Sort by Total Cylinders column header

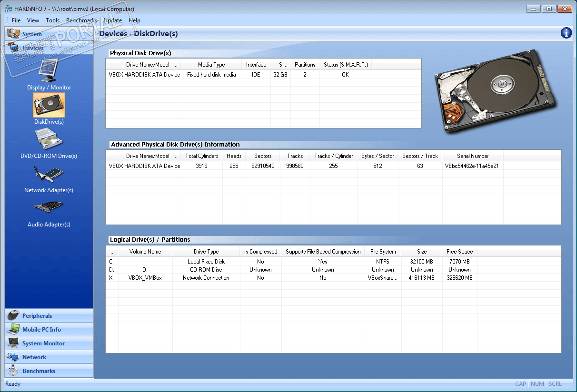tap(202, 156)
